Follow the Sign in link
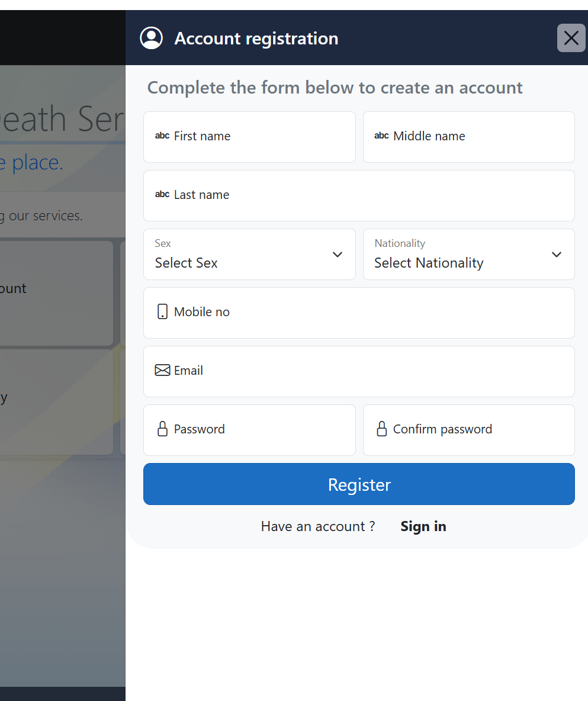The image size is (588, 701). click(423, 526)
